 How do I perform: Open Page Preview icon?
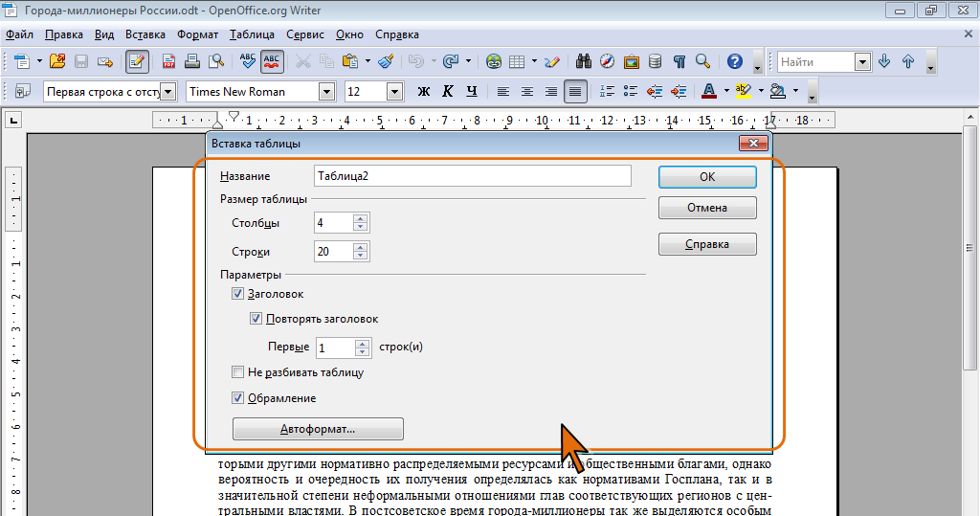pyautogui.click(x=216, y=61)
